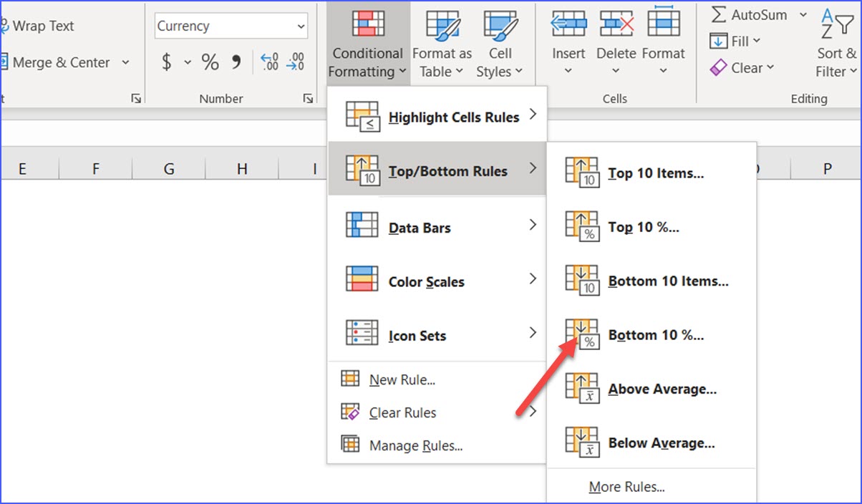This screenshot has height=504, width=862.
Task: Click Bottom 10 Percent option
Action: point(655,334)
